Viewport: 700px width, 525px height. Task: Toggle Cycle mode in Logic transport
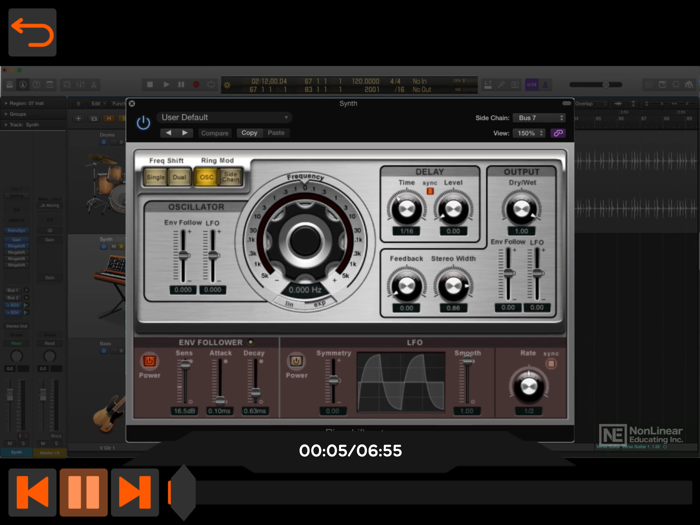point(211,84)
